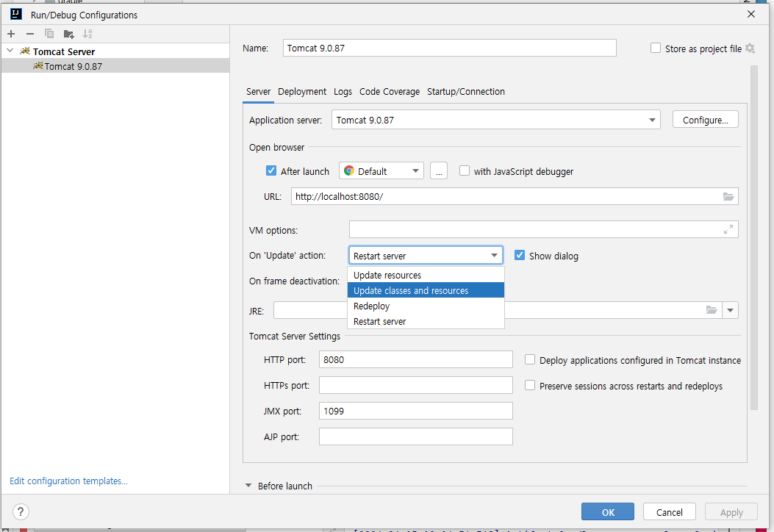Click the HTTP port field
This screenshot has width=774, height=532.
(415, 359)
